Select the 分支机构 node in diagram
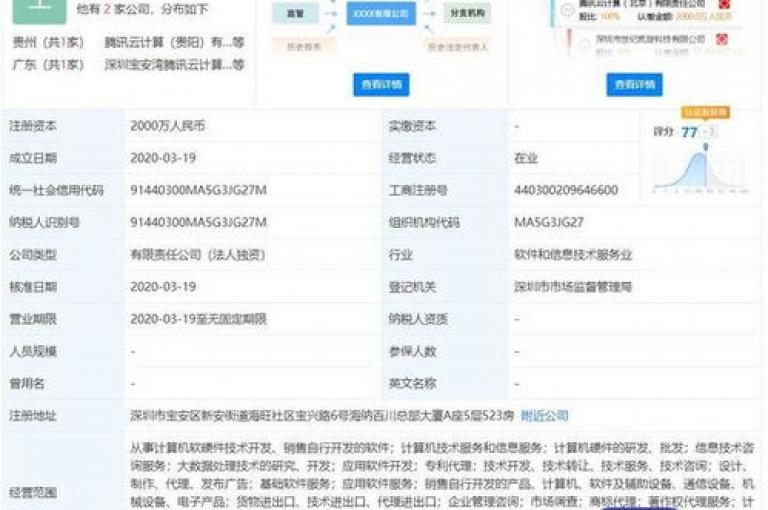The width and height of the screenshot is (768, 510). pyautogui.click(x=467, y=13)
